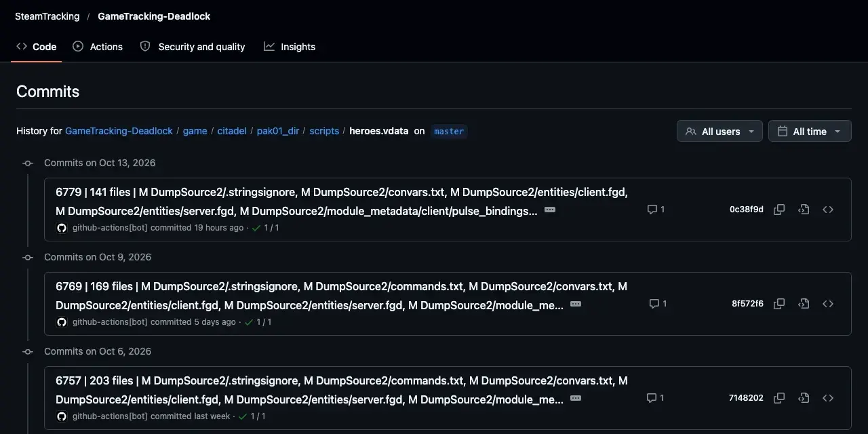
Task: Click bot avatar on the 6769 commit
Action: 62,322
